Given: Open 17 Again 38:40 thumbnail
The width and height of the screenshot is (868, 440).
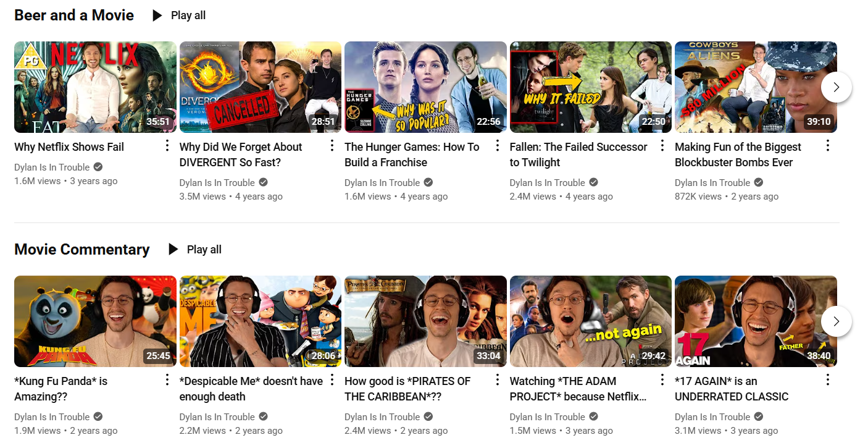Looking at the screenshot, I should tap(756, 321).
